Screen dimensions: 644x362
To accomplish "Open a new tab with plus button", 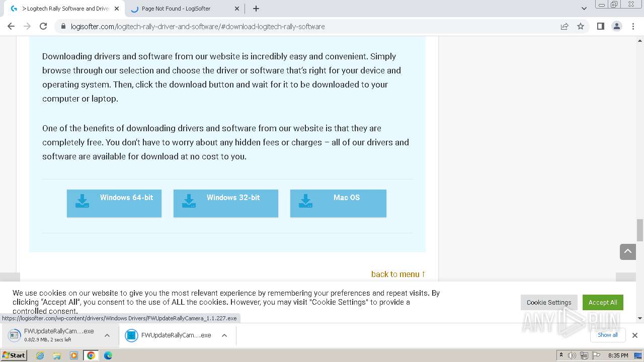I will click(x=256, y=9).
